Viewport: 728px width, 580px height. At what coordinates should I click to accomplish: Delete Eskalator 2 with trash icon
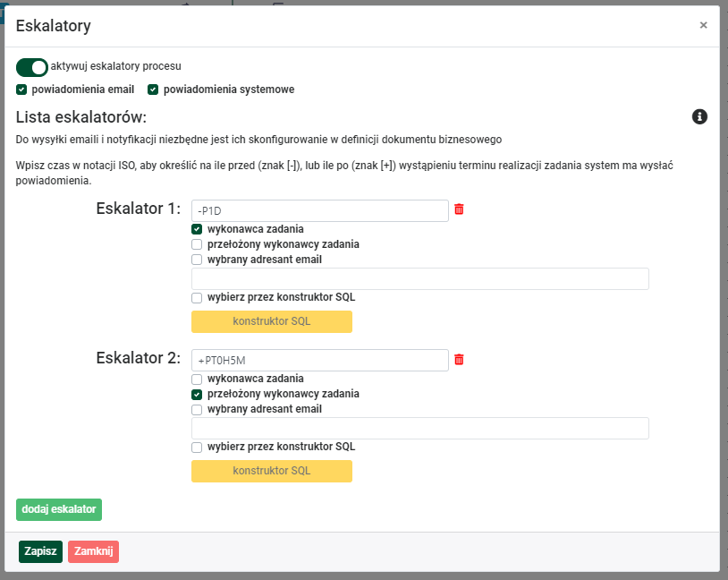point(459,359)
